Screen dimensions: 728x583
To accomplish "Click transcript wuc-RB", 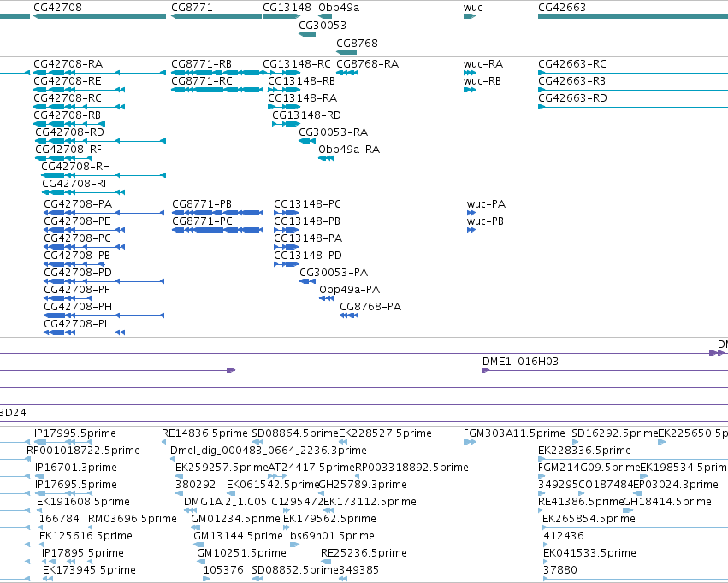I will click(482, 81).
